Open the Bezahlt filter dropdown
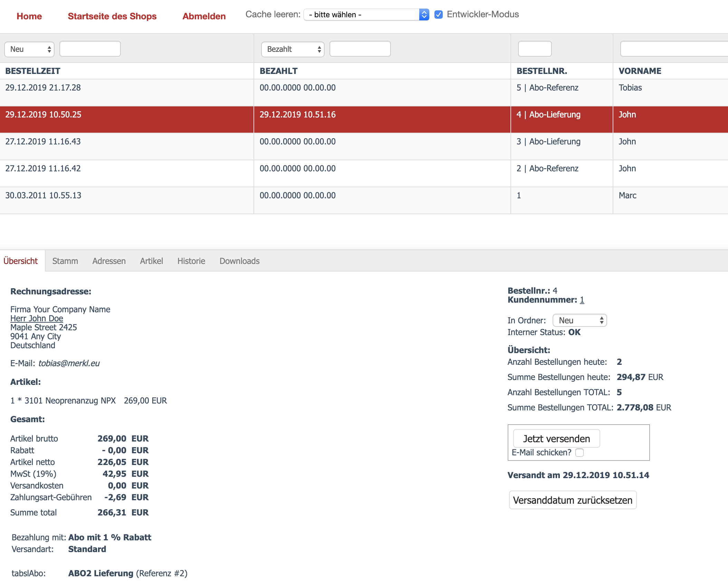Viewport: 728px width, 588px height. (293, 49)
